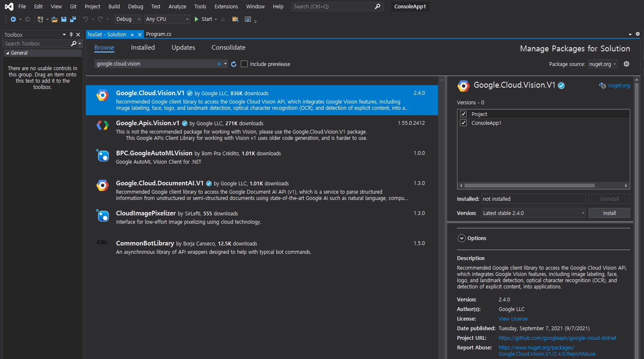The image size is (644, 359).
Task: Open the nuget.org link in details
Action: 619,85
